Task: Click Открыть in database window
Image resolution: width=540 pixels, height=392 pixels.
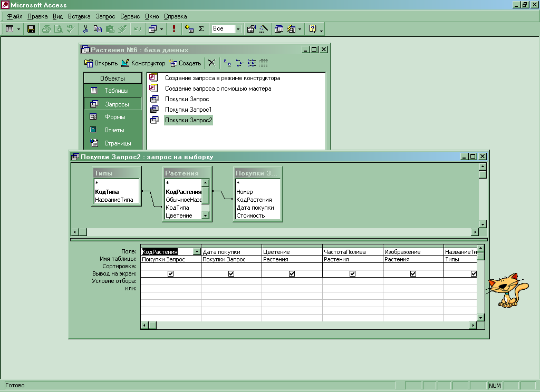Action: (101, 63)
